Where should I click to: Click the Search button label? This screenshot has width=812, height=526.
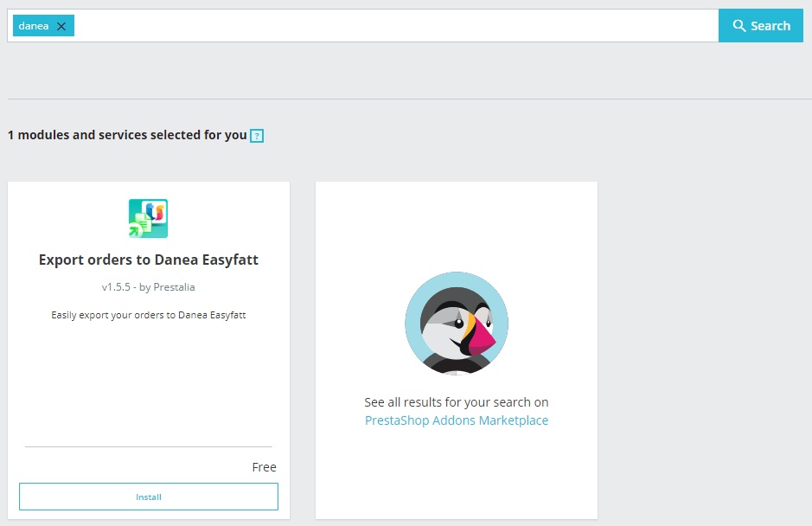[770, 26]
